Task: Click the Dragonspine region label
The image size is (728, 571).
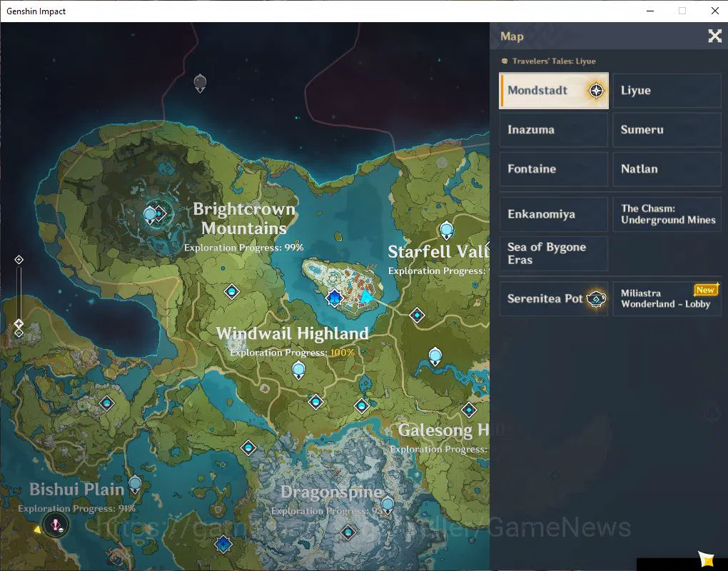Action: pos(331,492)
